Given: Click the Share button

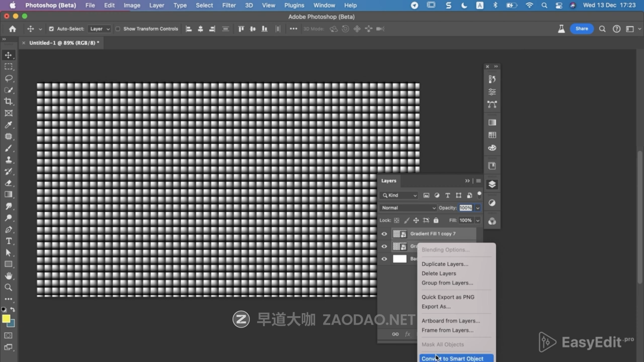Looking at the screenshot, I should pyautogui.click(x=581, y=29).
